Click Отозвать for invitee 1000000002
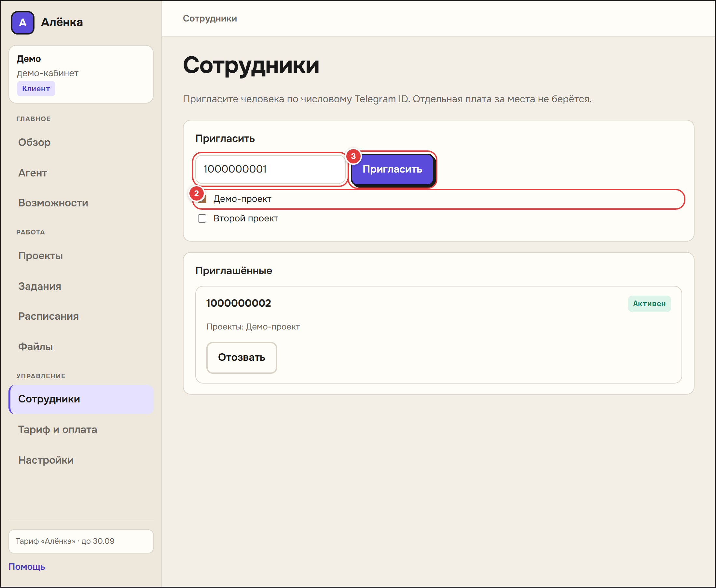 pos(242,358)
